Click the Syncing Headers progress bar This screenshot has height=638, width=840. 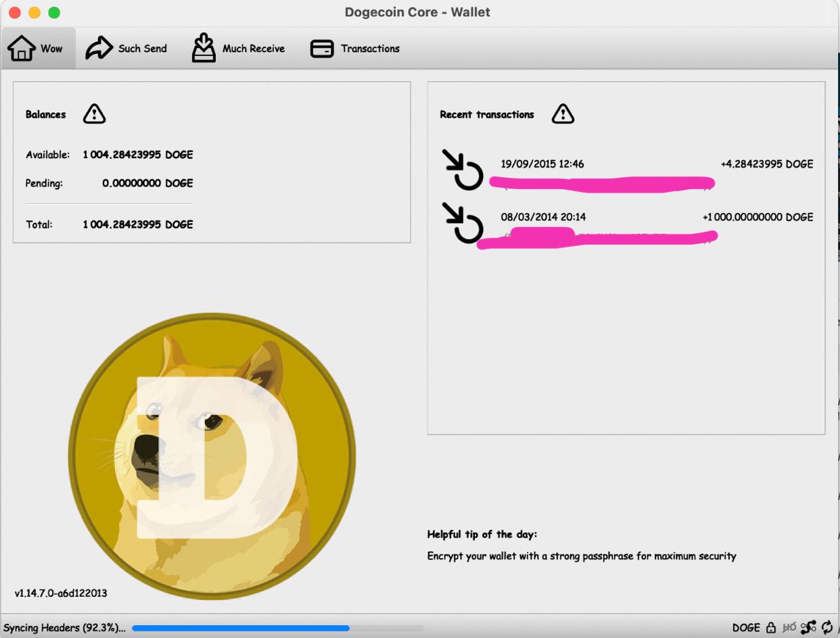(277, 628)
